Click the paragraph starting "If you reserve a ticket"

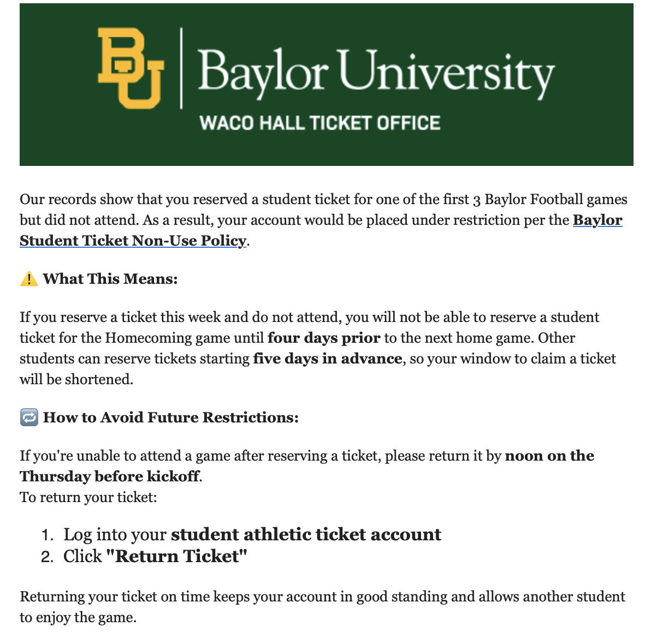[x=309, y=318]
